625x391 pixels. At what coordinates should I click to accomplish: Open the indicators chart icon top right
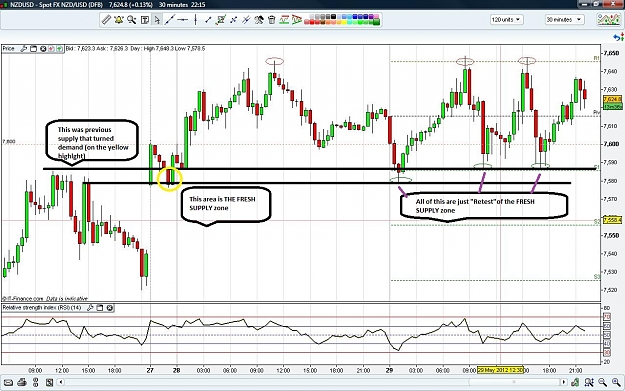tap(608, 19)
